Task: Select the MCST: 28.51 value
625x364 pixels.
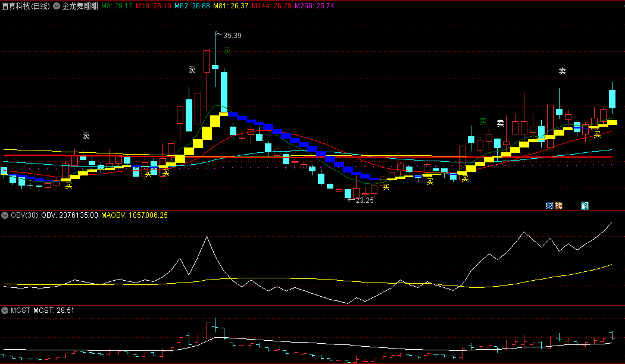Action: 54,310
